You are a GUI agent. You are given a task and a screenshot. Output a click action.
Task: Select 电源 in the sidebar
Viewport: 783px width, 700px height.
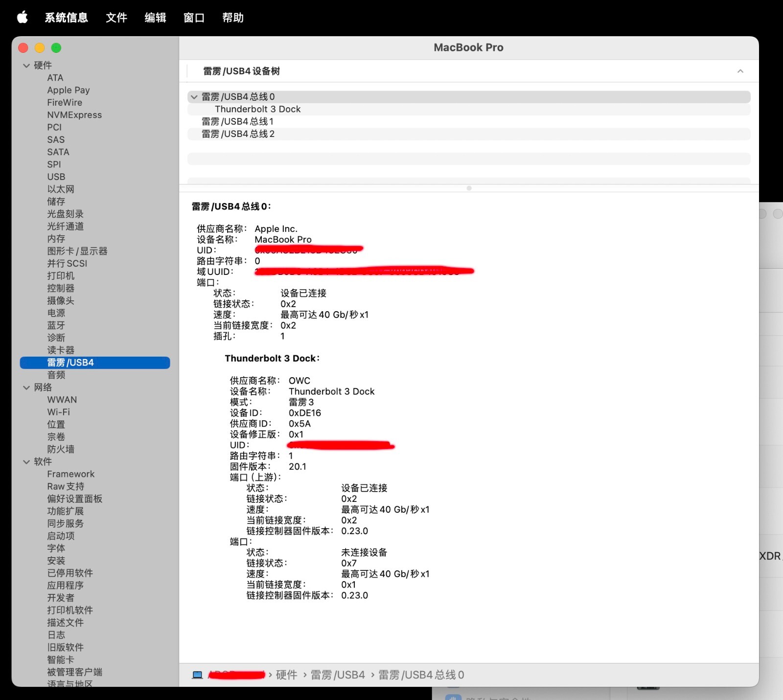tap(56, 313)
